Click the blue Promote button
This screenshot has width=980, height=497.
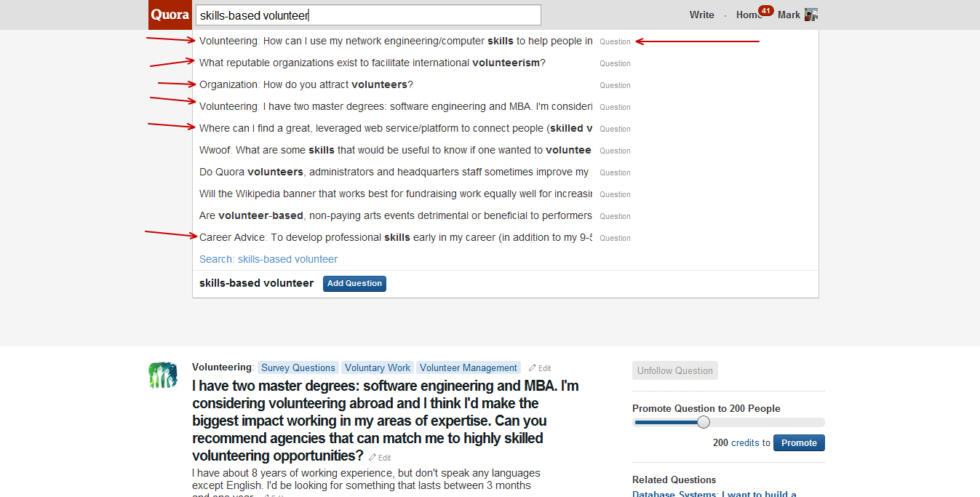799,443
